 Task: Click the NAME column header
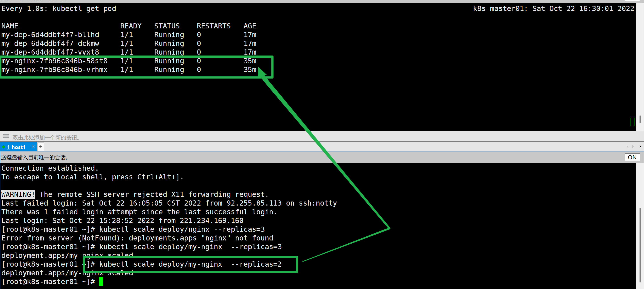coord(10,26)
